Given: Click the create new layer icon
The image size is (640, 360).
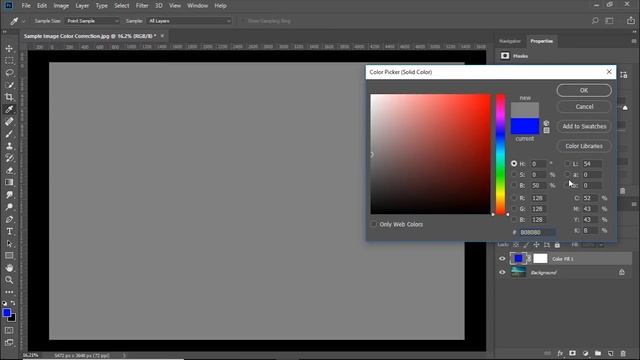Looking at the screenshot, I should 611,353.
